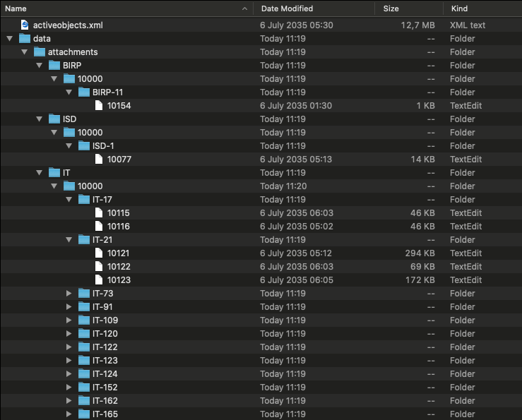Image resolution: width=522 pixels, height=420 pixels.
Task: Click the IT-21 folder icon
Action: [84, 239]
